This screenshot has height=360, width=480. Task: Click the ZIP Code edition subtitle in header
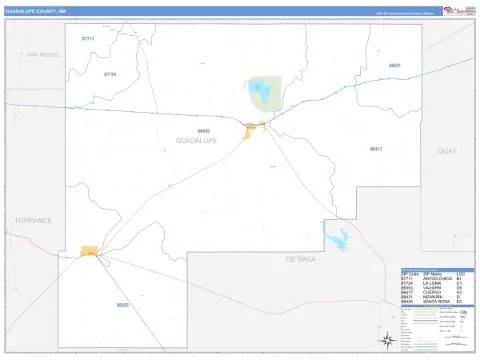pyautogui.click(x=405, y=14)
